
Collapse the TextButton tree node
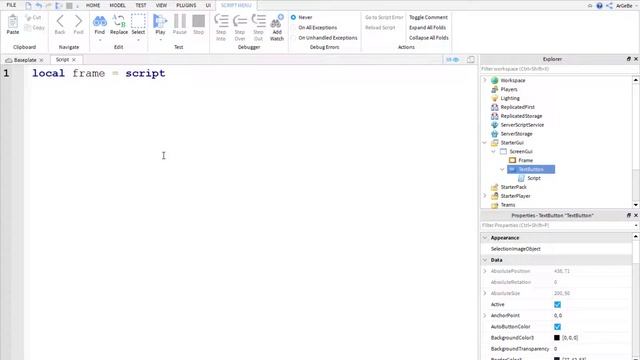(502, 169)
